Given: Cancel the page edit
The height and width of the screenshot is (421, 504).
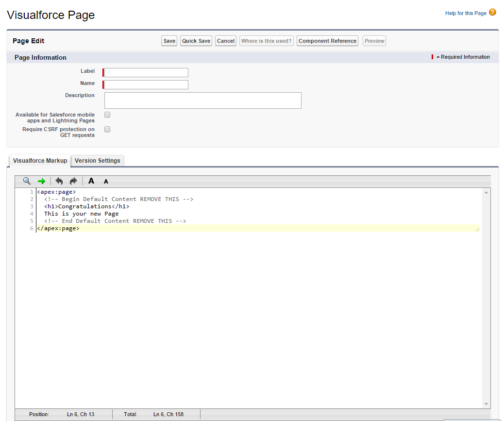Looking at the screenshot, I should (x=226, y=41).
